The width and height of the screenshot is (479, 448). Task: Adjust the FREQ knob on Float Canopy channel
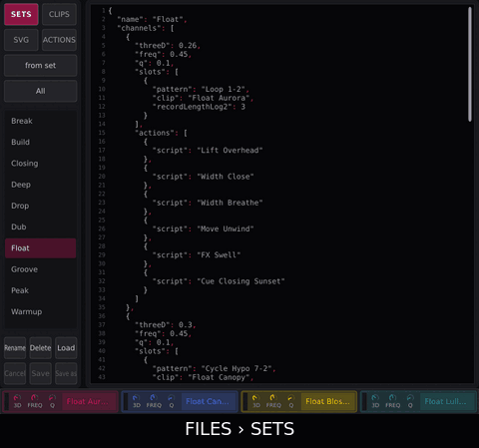click(154, 401)
